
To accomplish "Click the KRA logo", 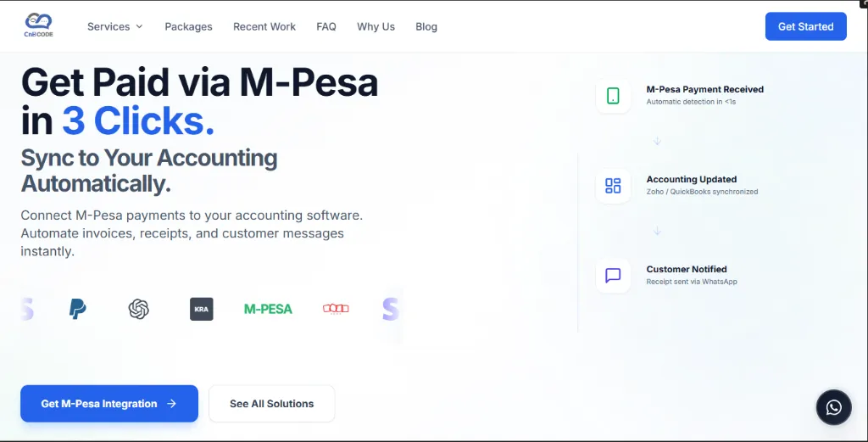I will [x=202, y=309].
